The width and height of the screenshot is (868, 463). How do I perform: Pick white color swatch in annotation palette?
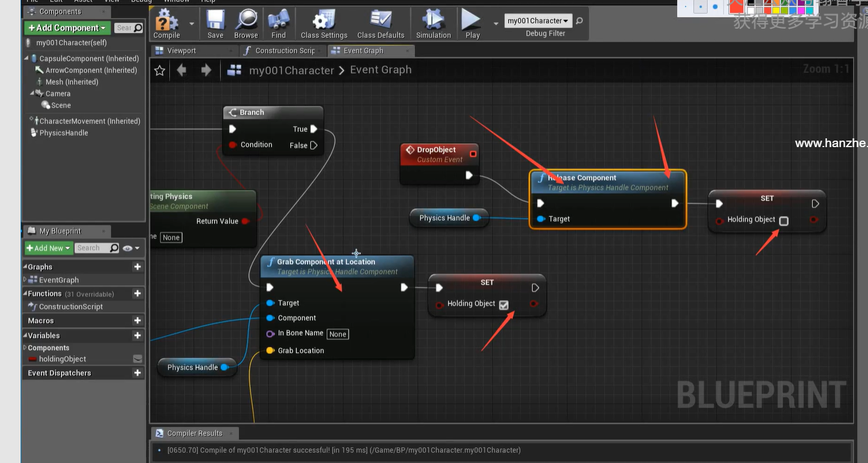(x=751, y=11)
